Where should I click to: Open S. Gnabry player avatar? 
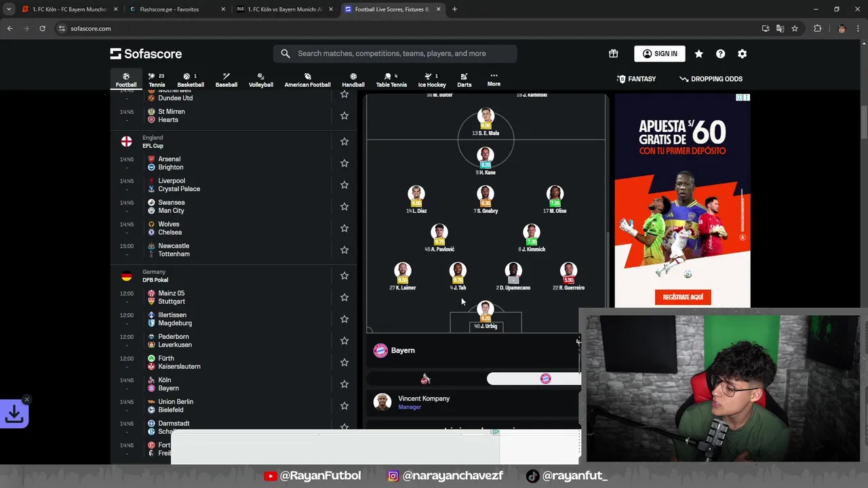coord(486,194)
